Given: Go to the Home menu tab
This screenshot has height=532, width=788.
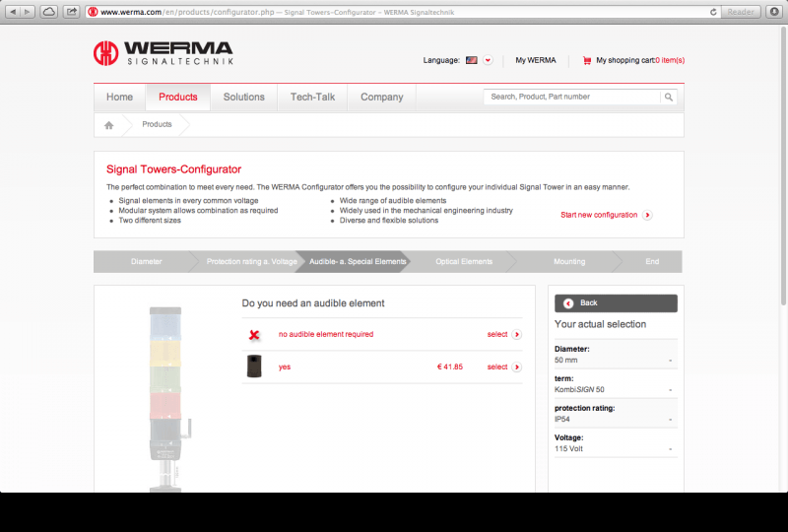Looking at the screenshot, I should point(119,98).
